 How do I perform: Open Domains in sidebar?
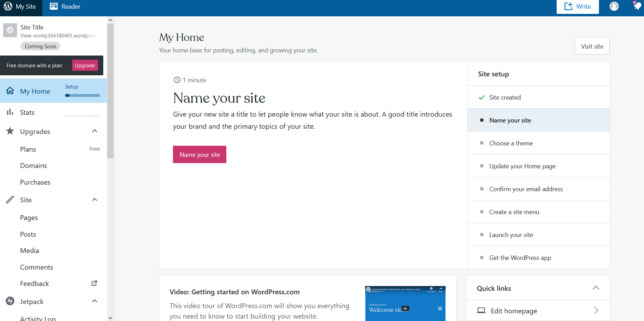(x=33, y=166)
